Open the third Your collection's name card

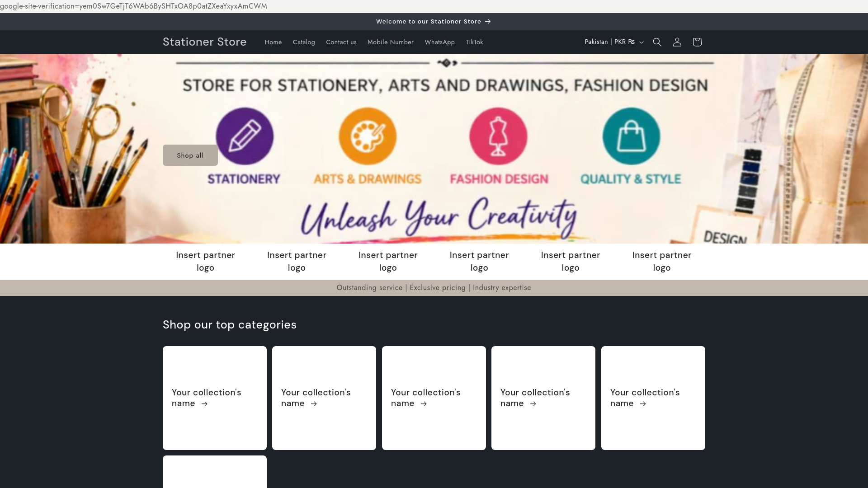point(434,398)
